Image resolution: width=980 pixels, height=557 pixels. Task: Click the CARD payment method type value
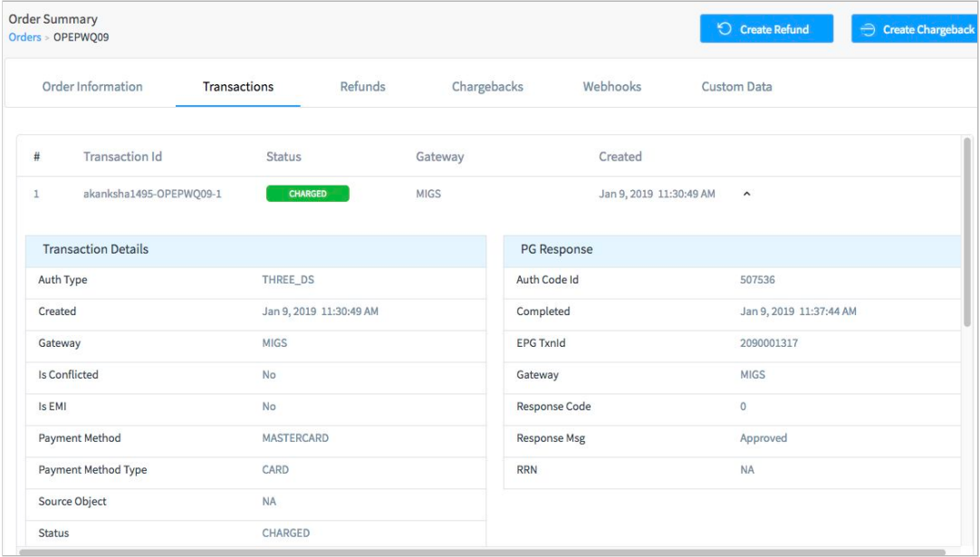pos(275,470)
